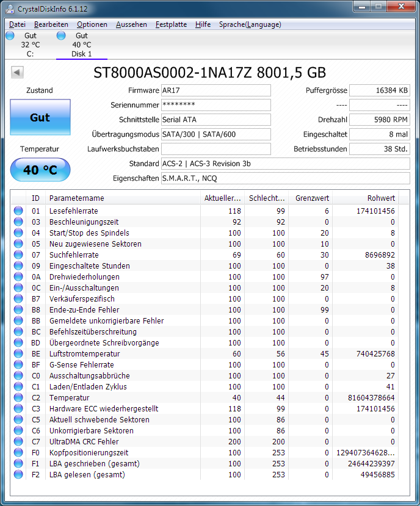Click the Drehzahl value 5980 RPM
The image size is (420, 506).
click(x=380, y=120)
